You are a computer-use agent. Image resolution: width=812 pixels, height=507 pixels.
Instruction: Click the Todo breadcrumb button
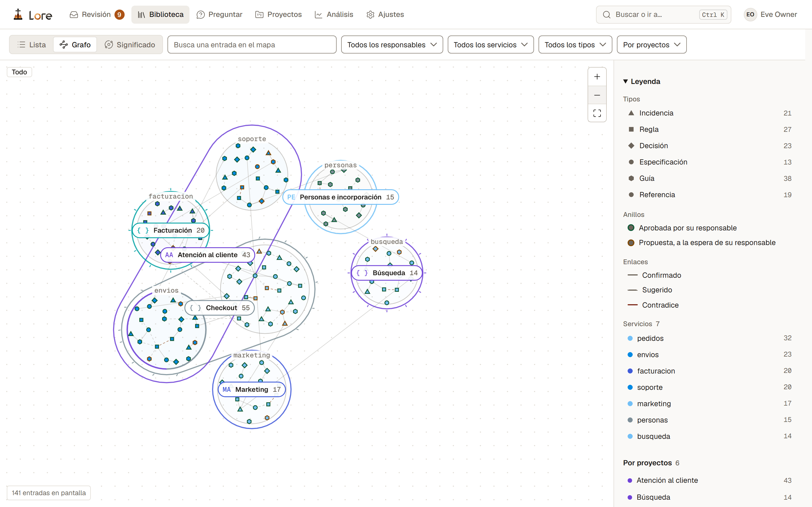point(19,72)
